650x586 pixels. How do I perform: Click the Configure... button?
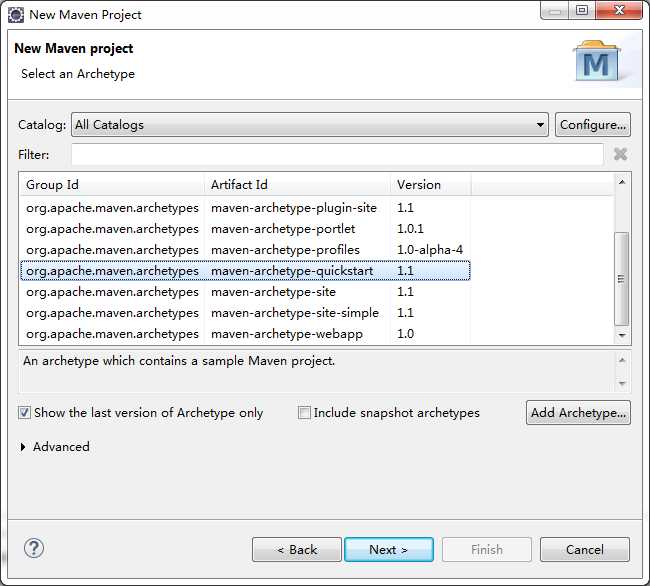point(593,124)
